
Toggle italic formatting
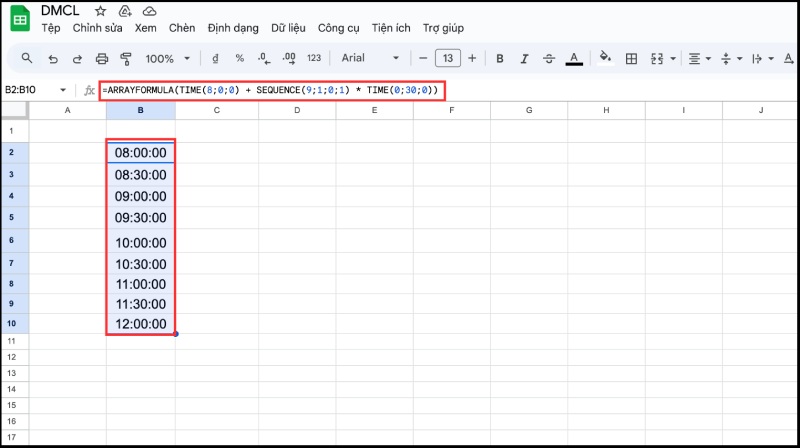click(524, 59)
